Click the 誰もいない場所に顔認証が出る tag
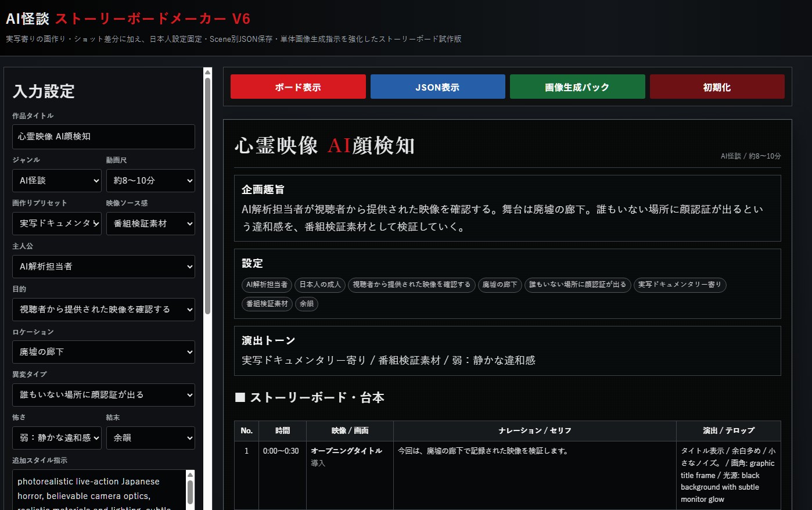 (578, 285)
